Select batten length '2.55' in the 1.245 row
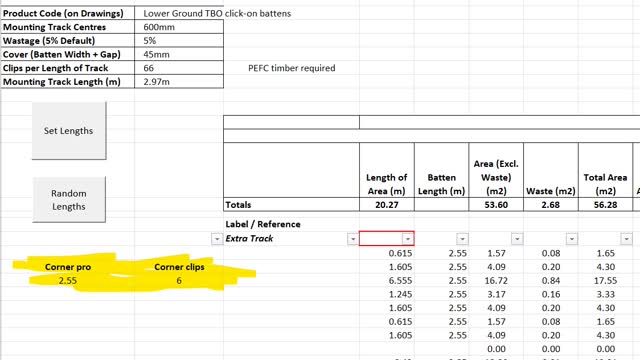The width and height of the screenshot is (640, 360). (x=442, y=294)
